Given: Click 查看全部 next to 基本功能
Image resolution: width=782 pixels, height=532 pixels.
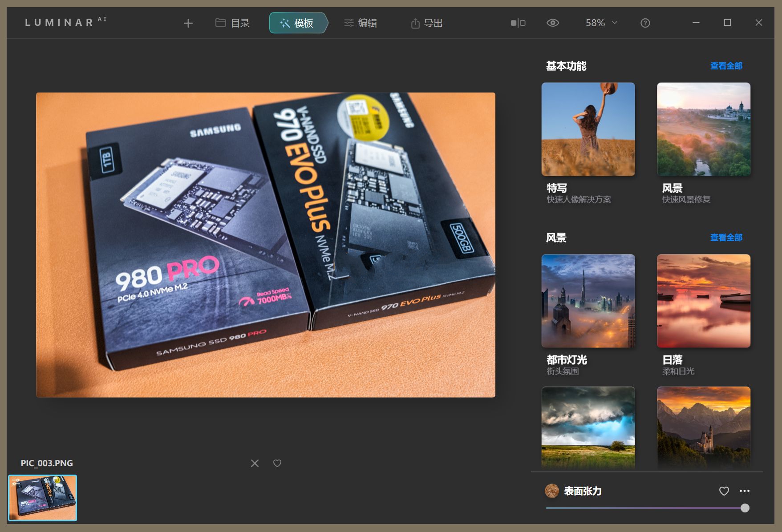Looking at the screenshot, I should tap(726, 66).
